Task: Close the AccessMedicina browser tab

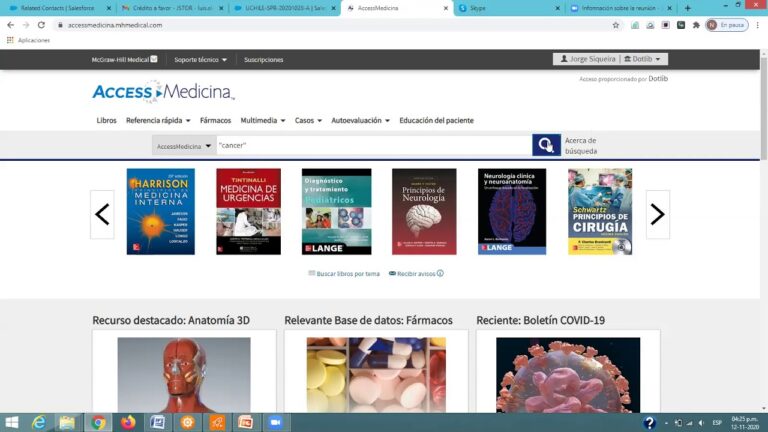Action: tap(445, 8)
